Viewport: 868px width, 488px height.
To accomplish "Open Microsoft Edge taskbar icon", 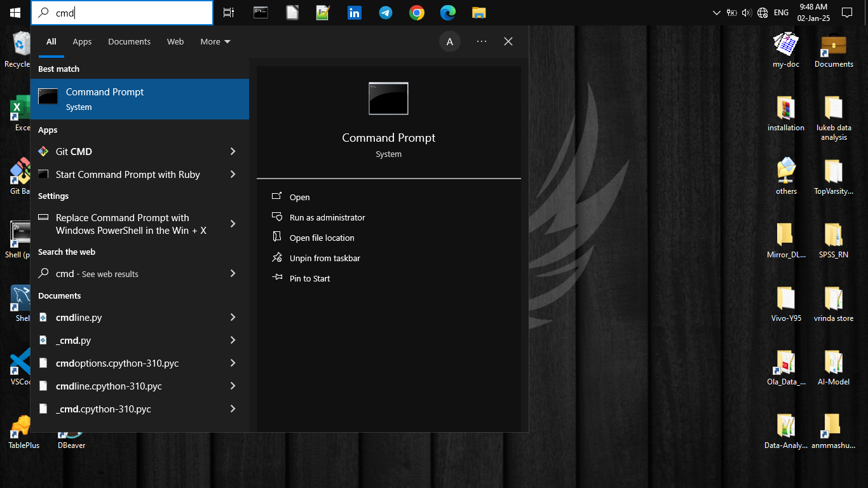I will [x=448, y=13].
